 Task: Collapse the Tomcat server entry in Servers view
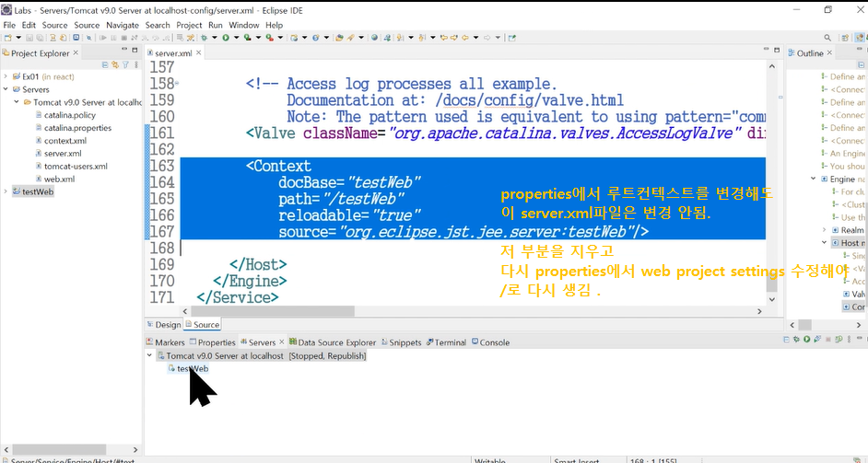tap(149, 355)
